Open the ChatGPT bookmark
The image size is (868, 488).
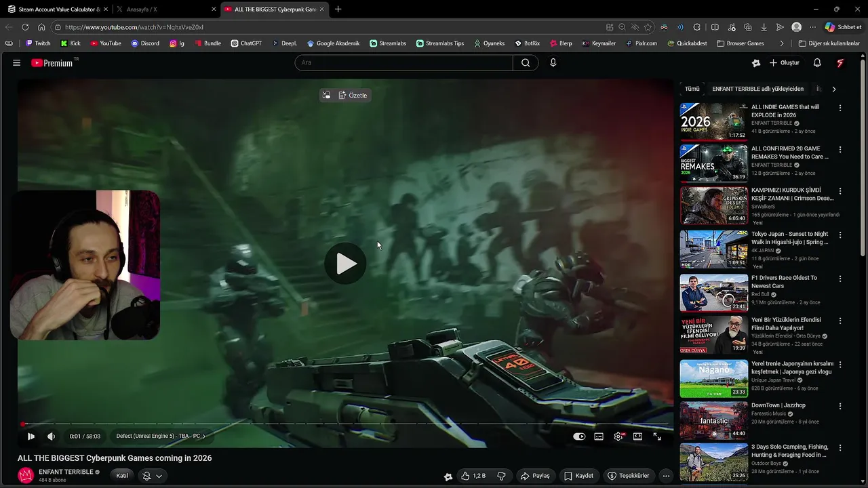(246, 43)
